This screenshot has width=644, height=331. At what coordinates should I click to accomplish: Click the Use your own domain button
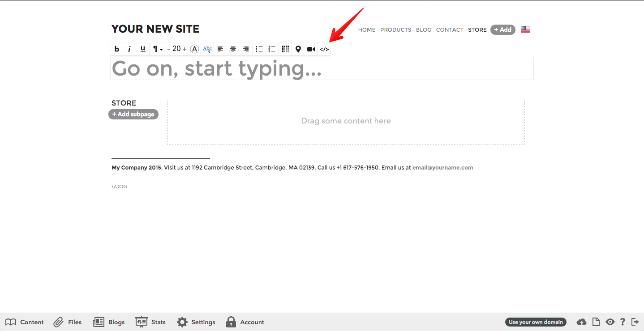tap(536, 322)
